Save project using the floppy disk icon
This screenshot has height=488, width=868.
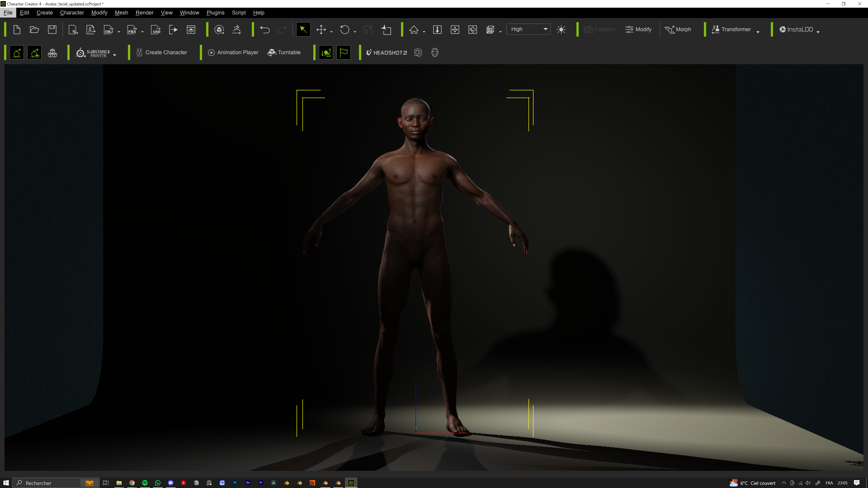(52, 30)
